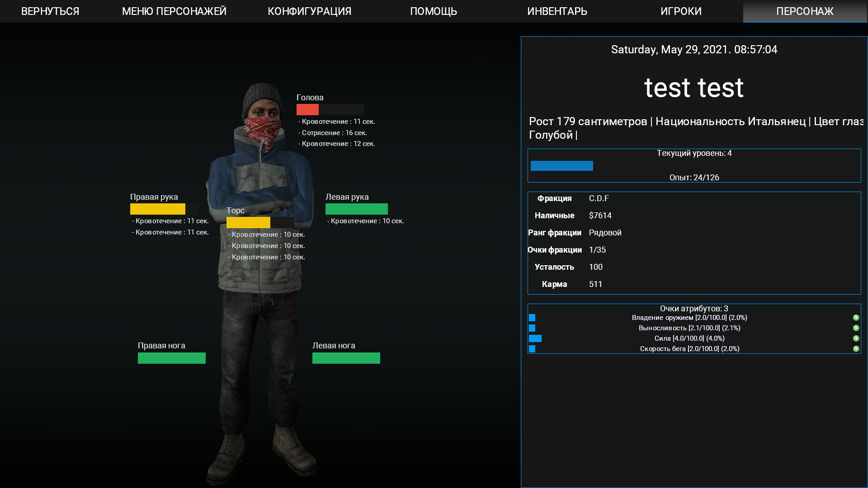
Task: Click plus icon for Владение оружием attribute
Action: (856, 318)
